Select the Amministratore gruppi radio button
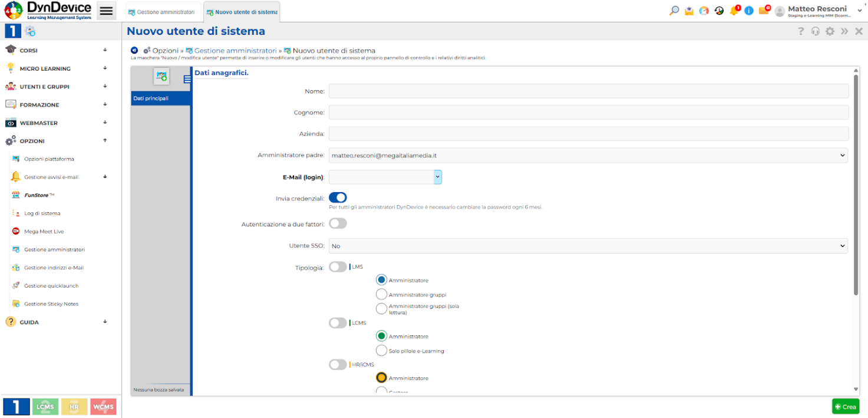868x418 pixels. coord(381,294)
